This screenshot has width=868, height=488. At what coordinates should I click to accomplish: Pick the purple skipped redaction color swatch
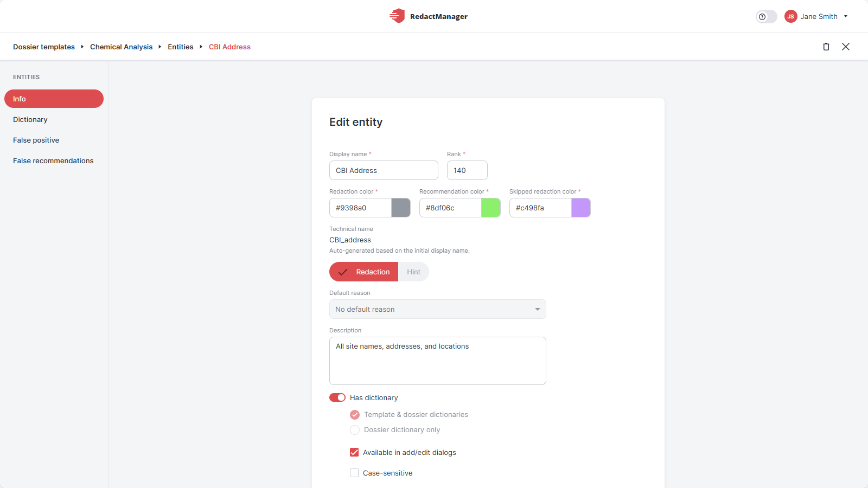581,208
